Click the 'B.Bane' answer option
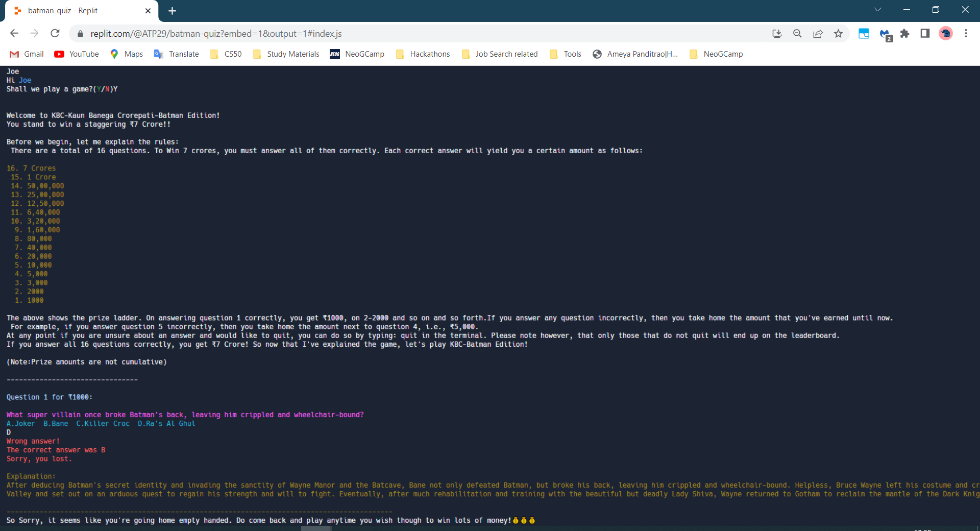 (56, 424)
